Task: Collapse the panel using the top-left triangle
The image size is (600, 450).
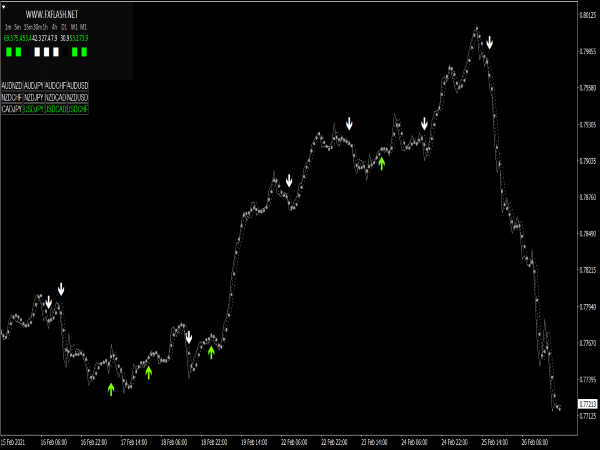Action: [4, 7]
